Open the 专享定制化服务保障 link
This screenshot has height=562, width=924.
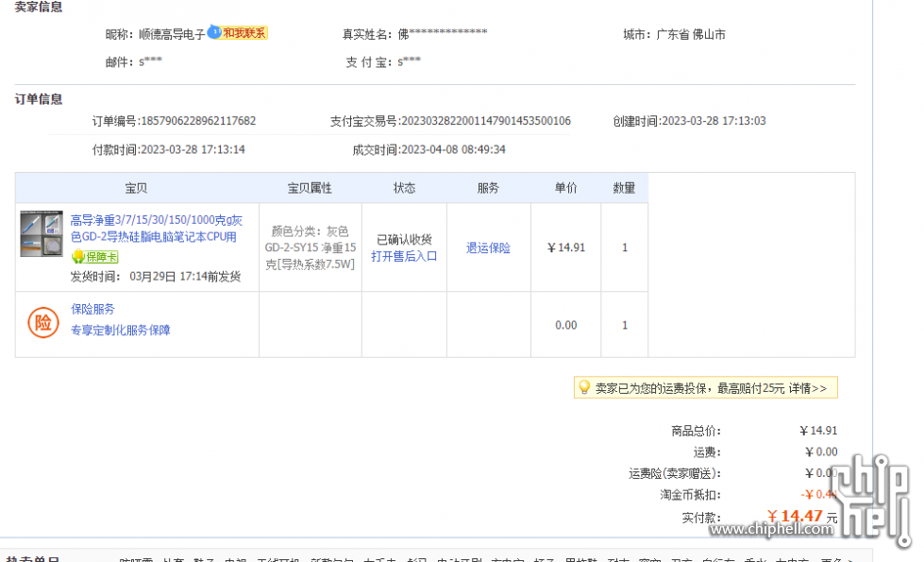tap(120, 330)
